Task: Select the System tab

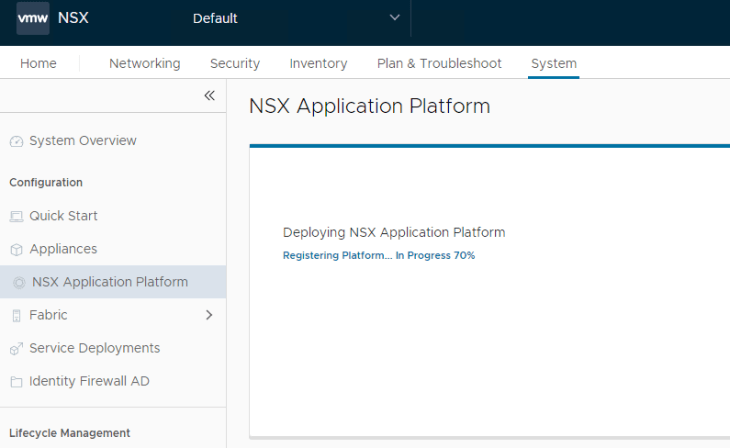Action: [x=554, y=63]
